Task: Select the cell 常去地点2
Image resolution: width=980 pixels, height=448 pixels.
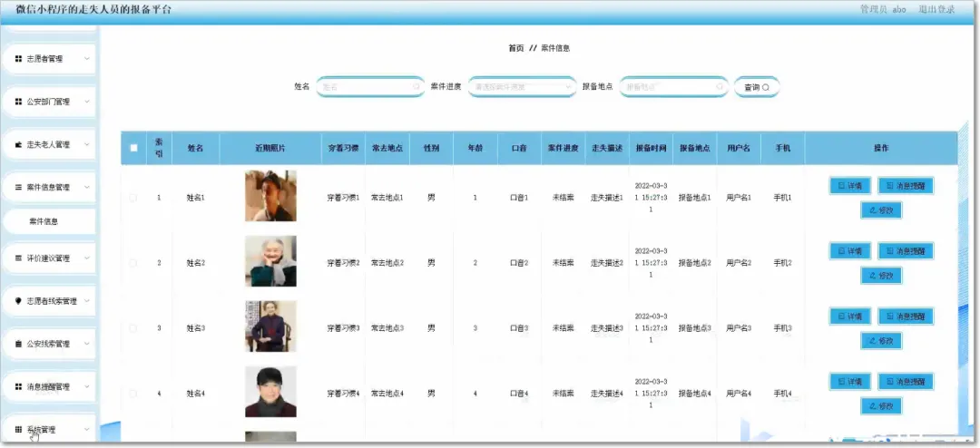Action: click(387, 263)
